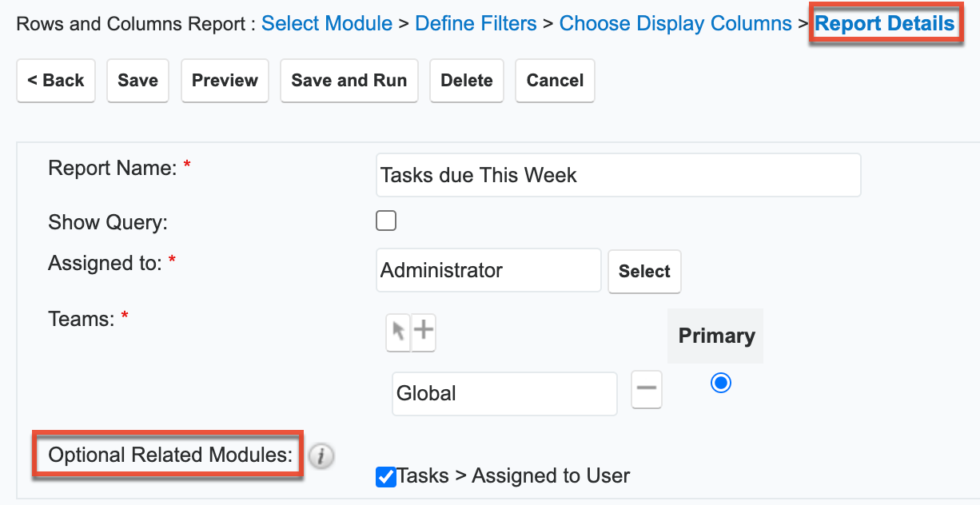
Task: Click the Report Name input field
Action: [x=618, y=174]
